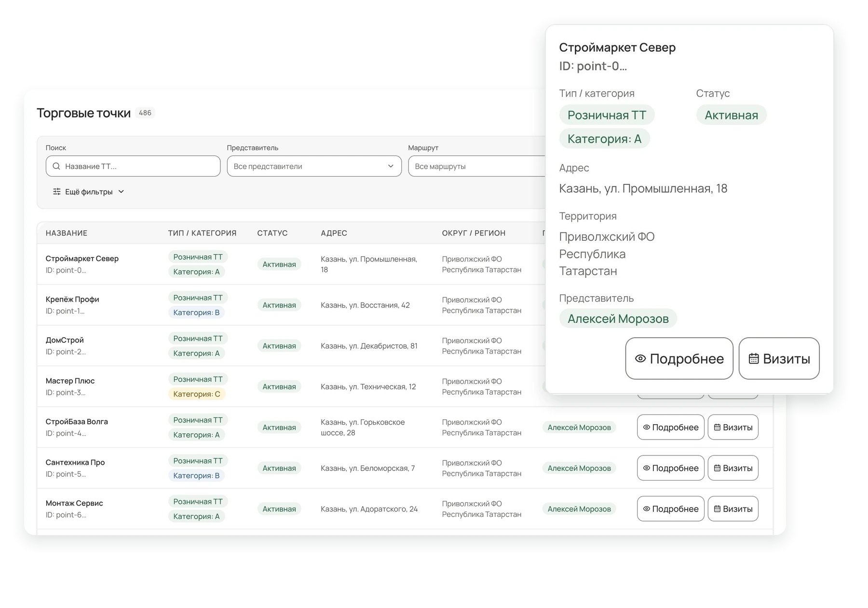The image size is (868, 608).
Task: Open Визиты for Монтаж Сервис
Action: (x=733, y=509)
